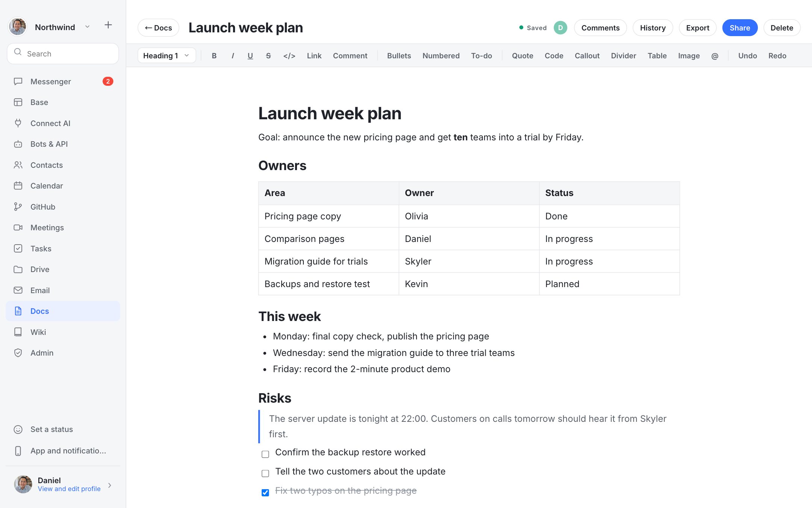Click Set a status
Image resolution: width=812 pixels, height=508 pixels.
click(x=63, y=429)
